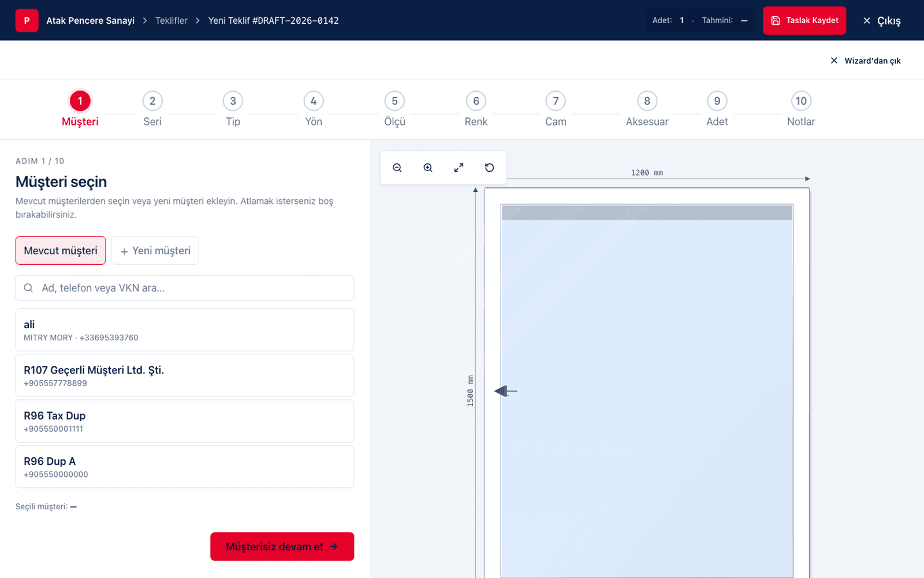
Task: Select customer R96 Tax Dup
Action: pos(185,421)
